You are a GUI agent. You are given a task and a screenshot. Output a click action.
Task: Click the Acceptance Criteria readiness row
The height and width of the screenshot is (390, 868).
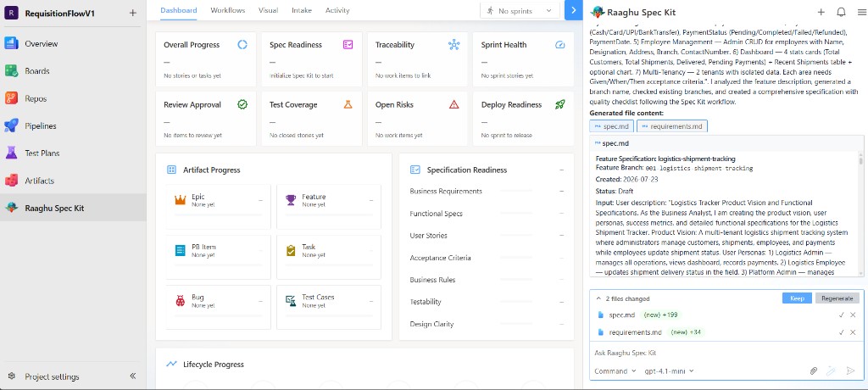click(487, 258)
